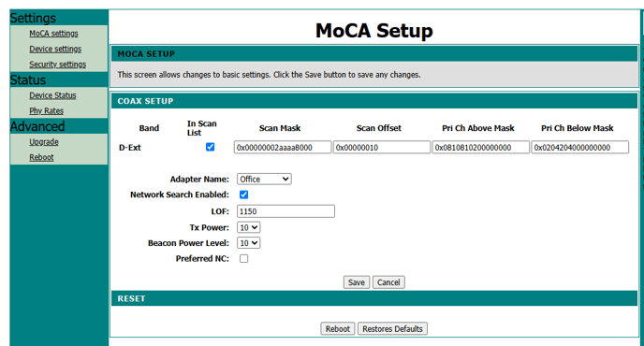The image size is (644, 346).
Task: Click the Scan Mask column header
Action: (x=280, y=128)
